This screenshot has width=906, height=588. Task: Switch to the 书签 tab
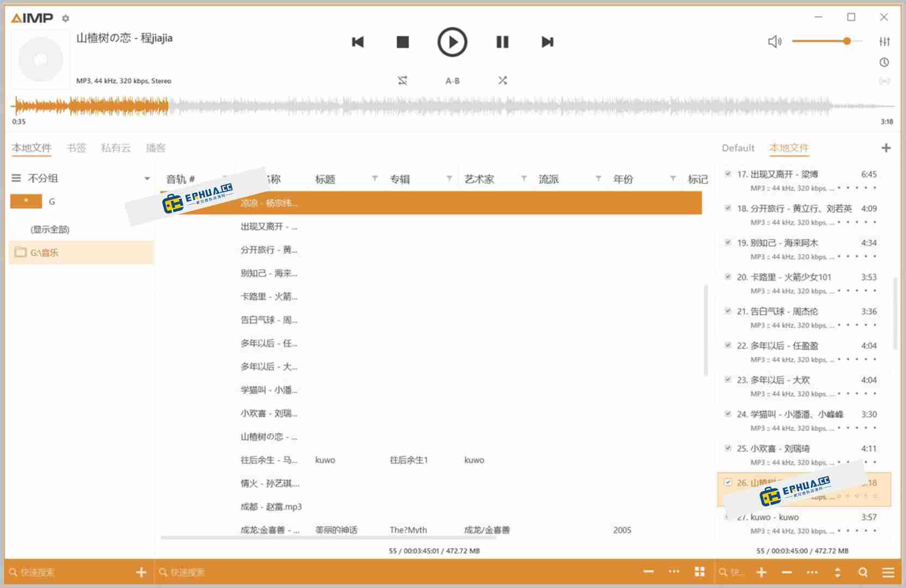(x=76, y=148)
